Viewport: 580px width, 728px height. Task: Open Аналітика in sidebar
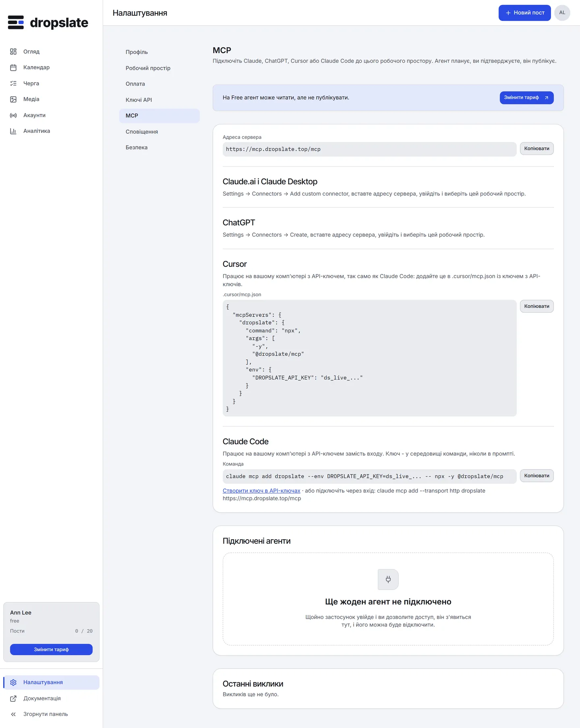tap(51, 131)
